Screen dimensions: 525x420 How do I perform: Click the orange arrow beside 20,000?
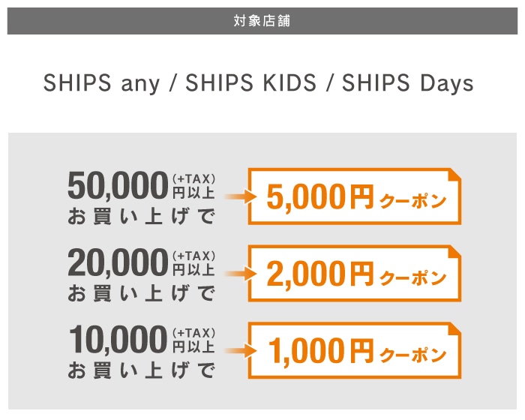(234, 274)
